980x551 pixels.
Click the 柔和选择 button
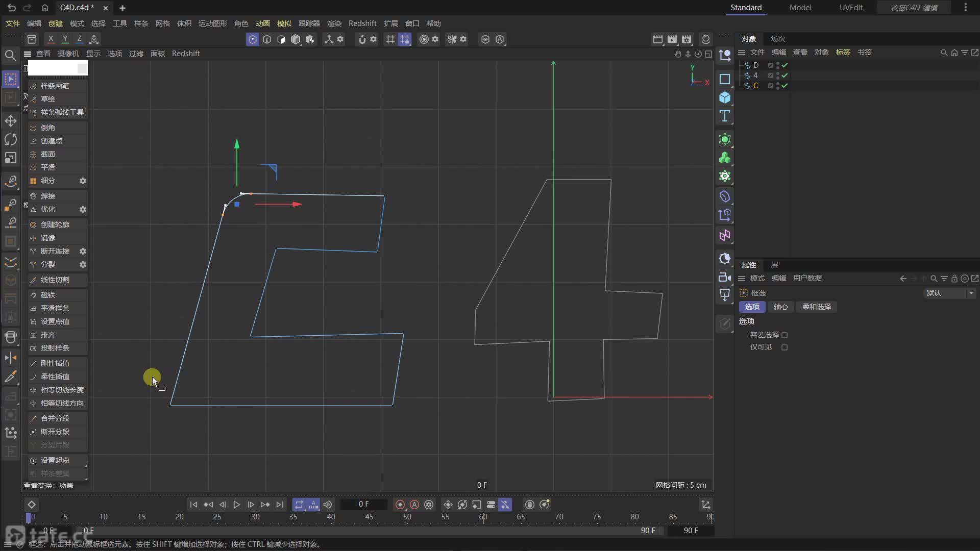(816, 307)
